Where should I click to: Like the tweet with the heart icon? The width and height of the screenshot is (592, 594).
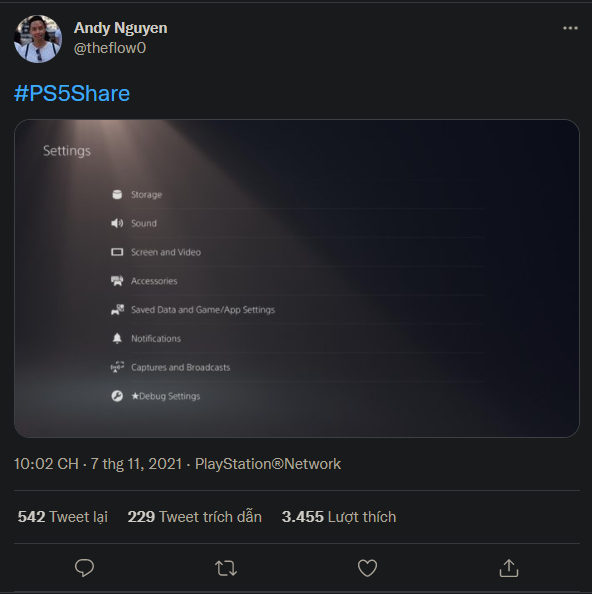(367, 568)
